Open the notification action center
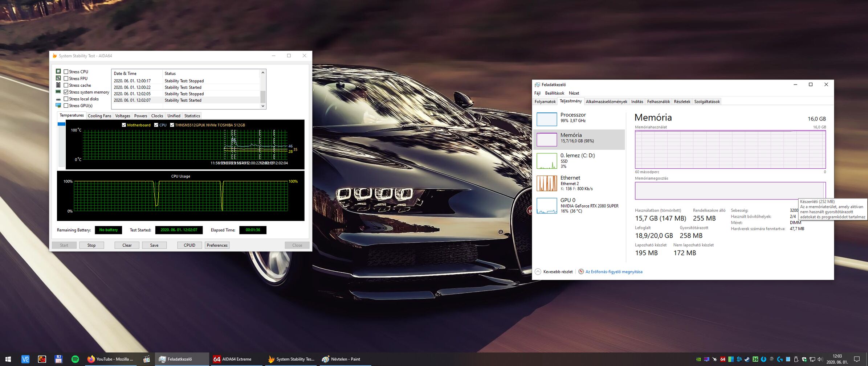This screenshot has width=868, height=366. tap(857, 359)
